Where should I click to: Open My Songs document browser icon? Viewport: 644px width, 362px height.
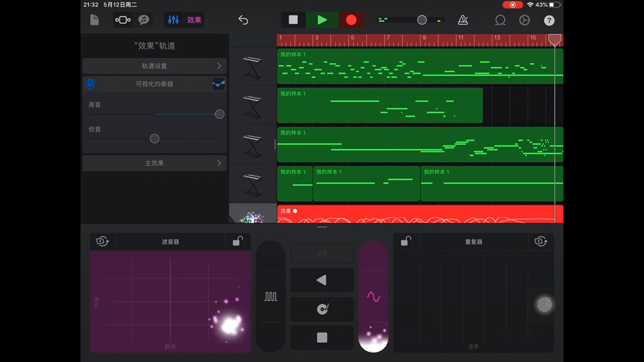(x=95, y=20)
